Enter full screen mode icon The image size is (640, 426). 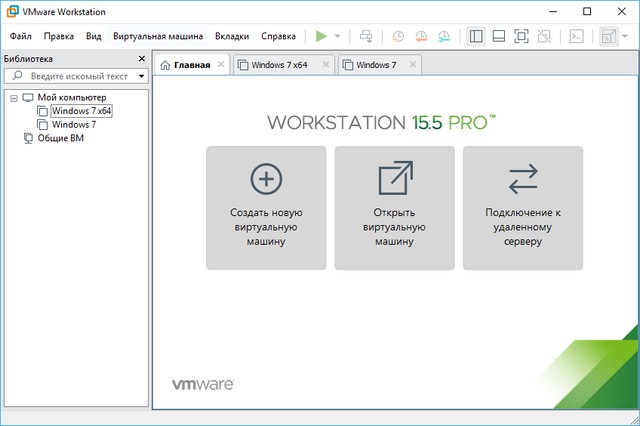[521, 36]
